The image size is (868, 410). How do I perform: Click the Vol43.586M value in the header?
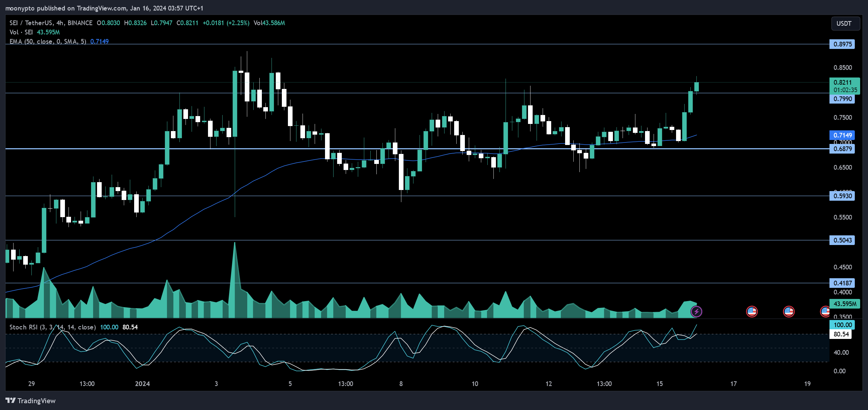click(269, 23)
